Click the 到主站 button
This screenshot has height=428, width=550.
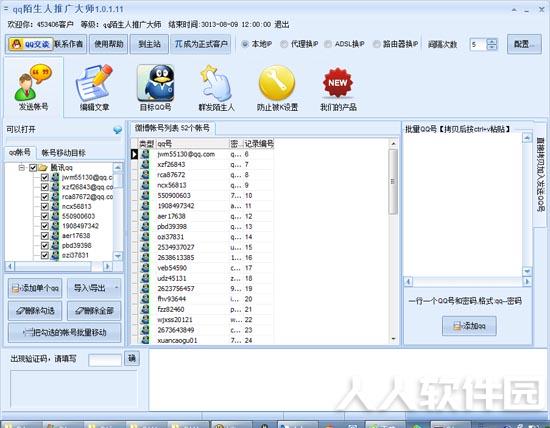point(149,44)
